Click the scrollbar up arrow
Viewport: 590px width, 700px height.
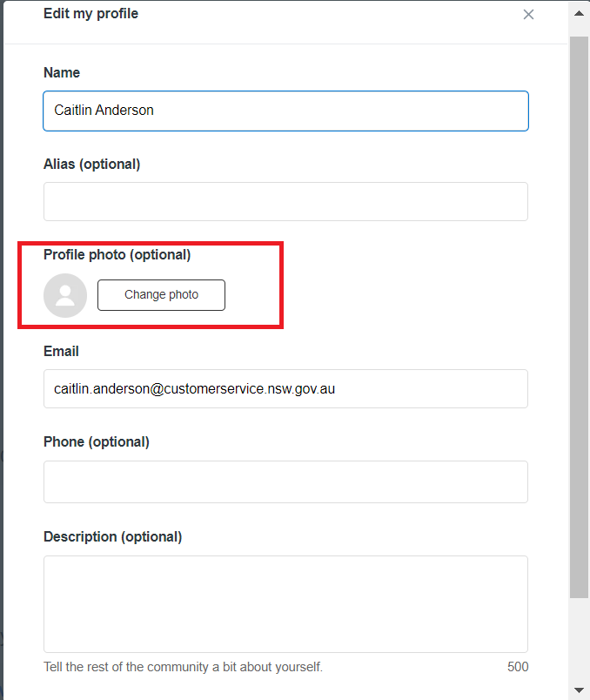click(x=579, y=13)
